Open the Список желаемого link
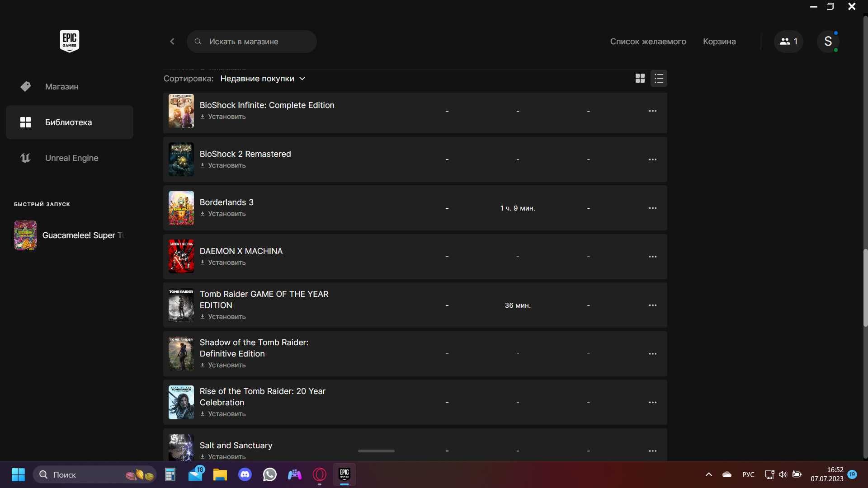Viewport: 868px width, 488px height. point(648,42)
